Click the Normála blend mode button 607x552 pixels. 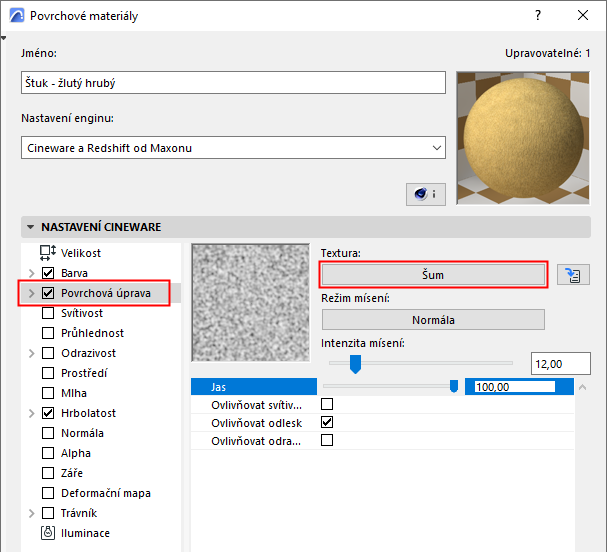433,320
